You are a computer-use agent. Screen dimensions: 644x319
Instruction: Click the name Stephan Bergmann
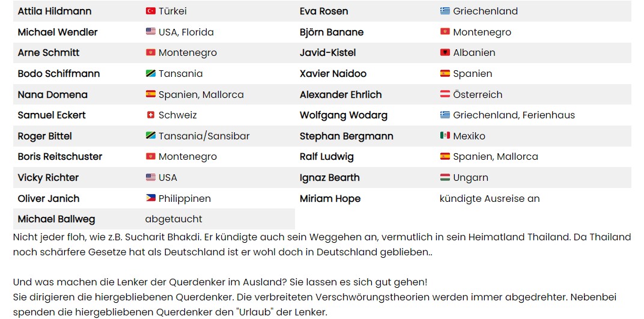(346, 136)
